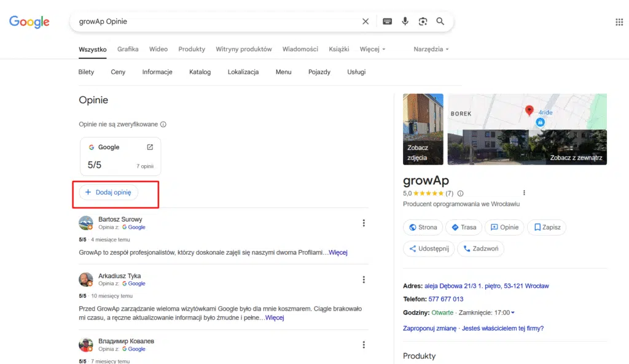Viewport: 629px width, 364px height.
Task: Click the search magnifier icon
Action: pyautogui.click(x=440, y=21)
